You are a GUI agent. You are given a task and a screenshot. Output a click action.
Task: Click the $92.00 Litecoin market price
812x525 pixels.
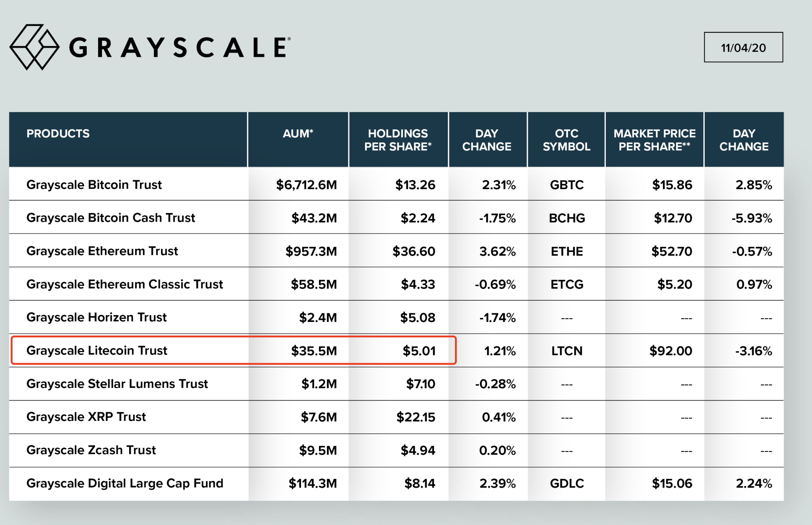point(670,351)
